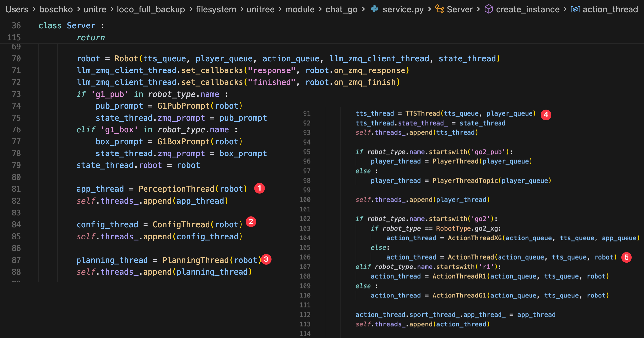Open the filesystem breadcrumb folder

click(x=216, y=9)
